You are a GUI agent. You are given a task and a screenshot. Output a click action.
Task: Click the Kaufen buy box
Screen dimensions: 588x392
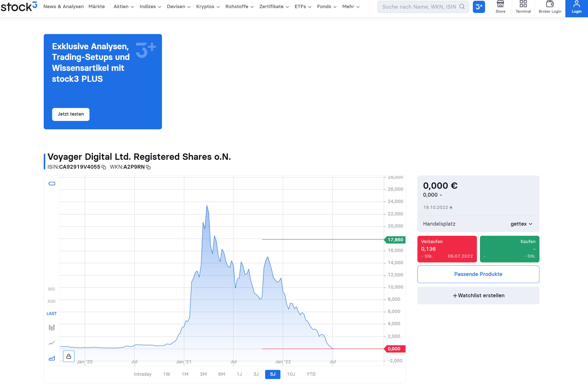(509, 249)
